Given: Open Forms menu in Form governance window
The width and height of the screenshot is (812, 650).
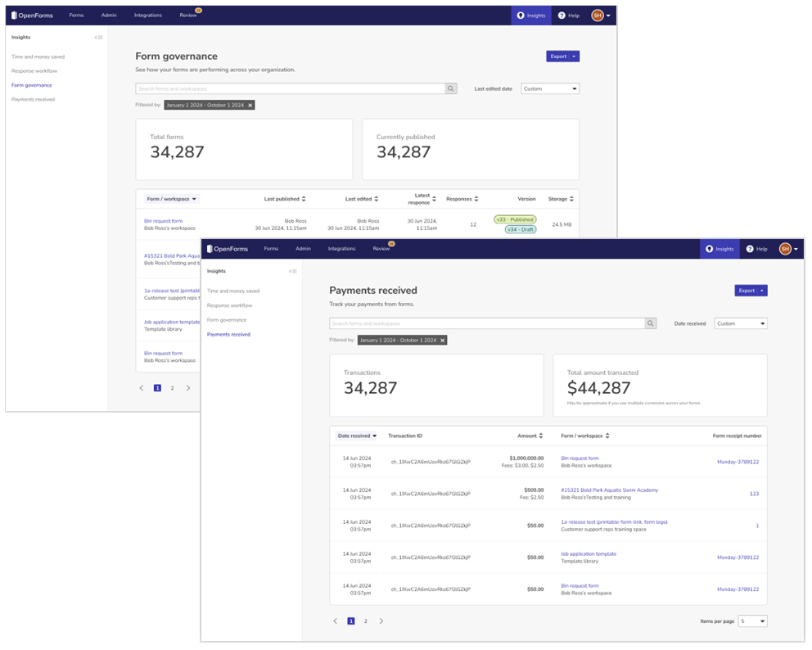Looking at the screenshot, I should [76, 16].
